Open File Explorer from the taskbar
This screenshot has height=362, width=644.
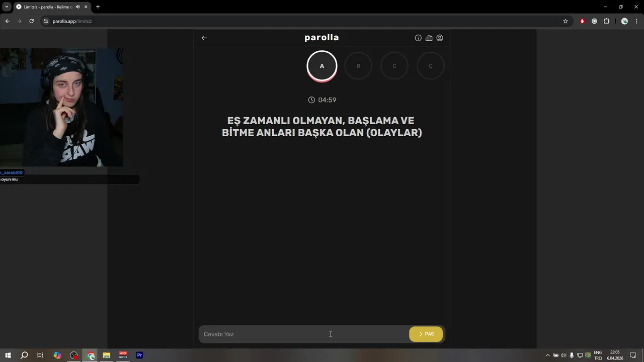[x=107, y=355]
